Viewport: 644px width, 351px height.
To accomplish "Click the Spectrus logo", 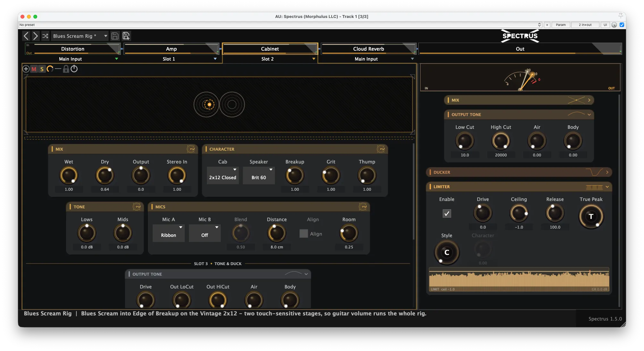I will click(520, 36).
